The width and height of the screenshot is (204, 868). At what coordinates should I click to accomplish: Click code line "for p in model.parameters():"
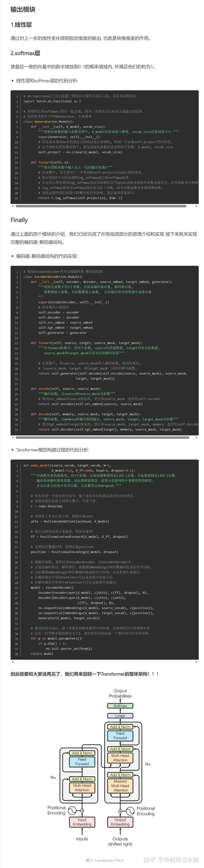pos(57,639)
